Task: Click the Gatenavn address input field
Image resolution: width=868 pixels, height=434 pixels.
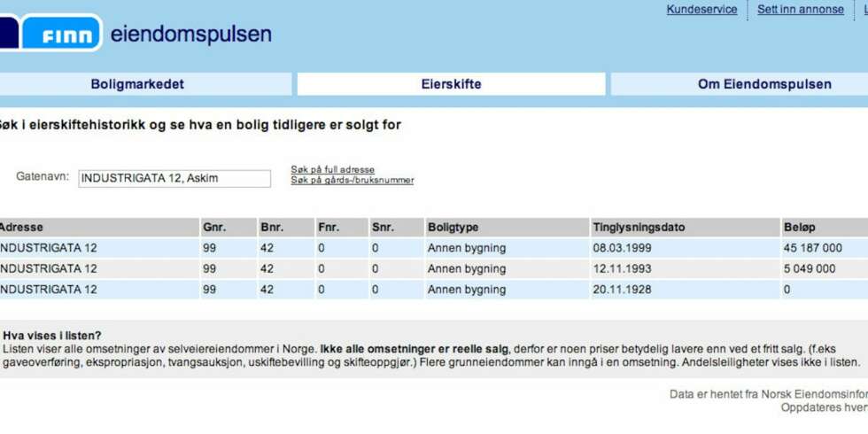Action: pos(174,178)
